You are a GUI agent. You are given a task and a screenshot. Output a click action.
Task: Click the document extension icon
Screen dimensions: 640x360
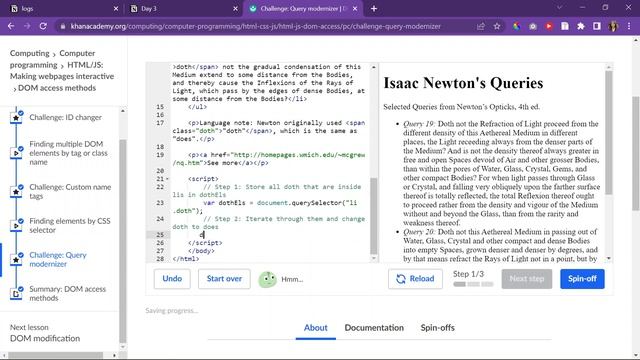(x=565, y=26)
